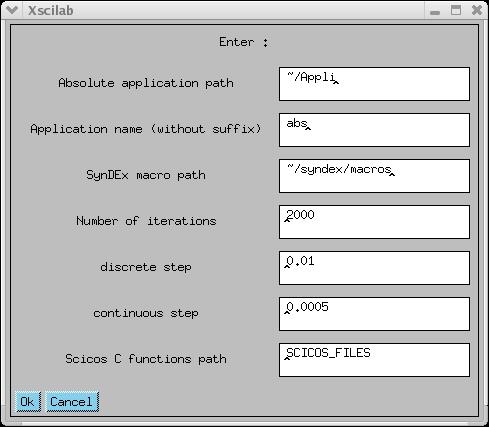Click the Ok button
This screenshot has width=489, height=427.
pyautogui.click(x=28, y=402)
